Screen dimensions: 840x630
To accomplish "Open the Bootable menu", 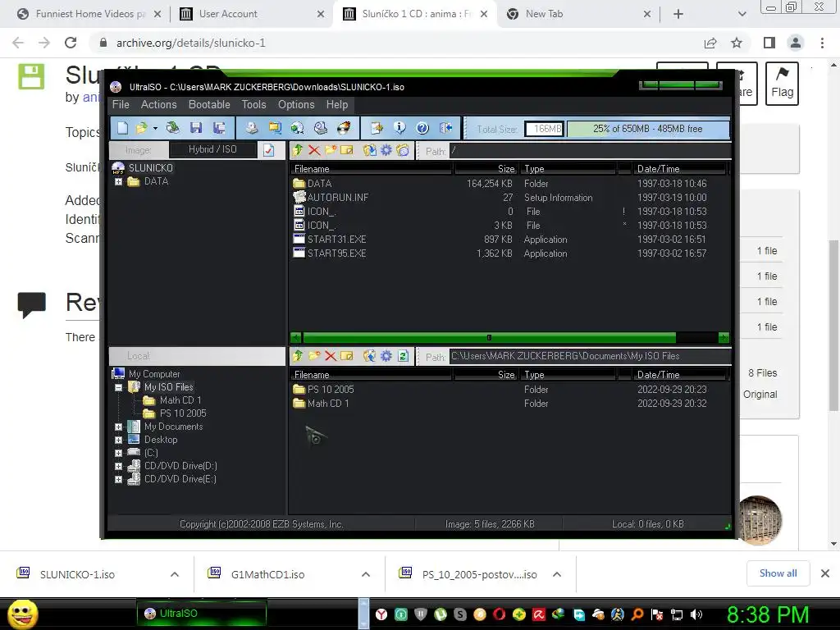I will 209,104.
